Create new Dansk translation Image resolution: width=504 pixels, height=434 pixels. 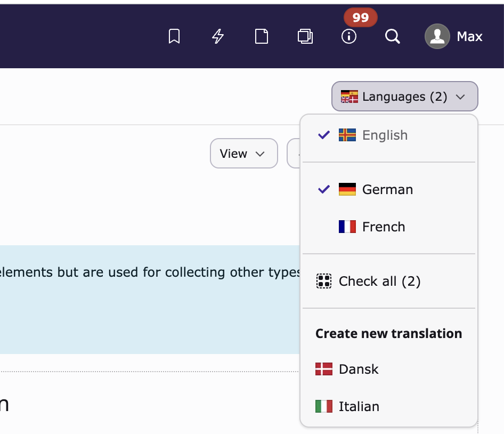tap(359, 369)
